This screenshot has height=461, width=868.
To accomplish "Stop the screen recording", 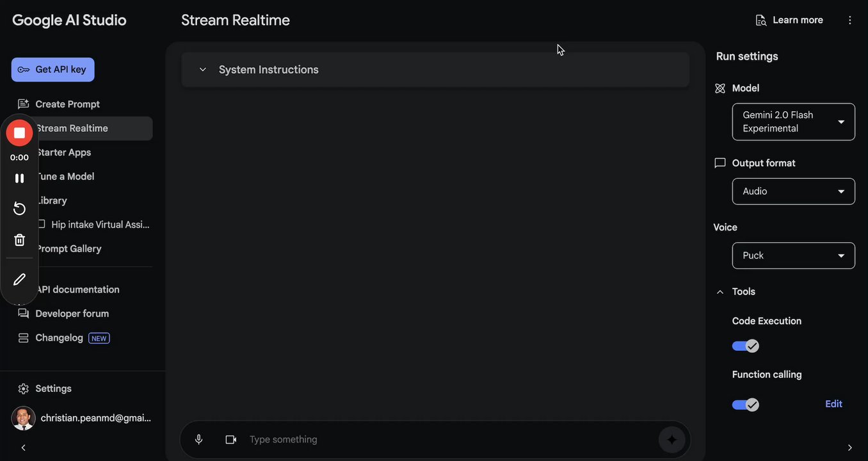I will 19,133.
